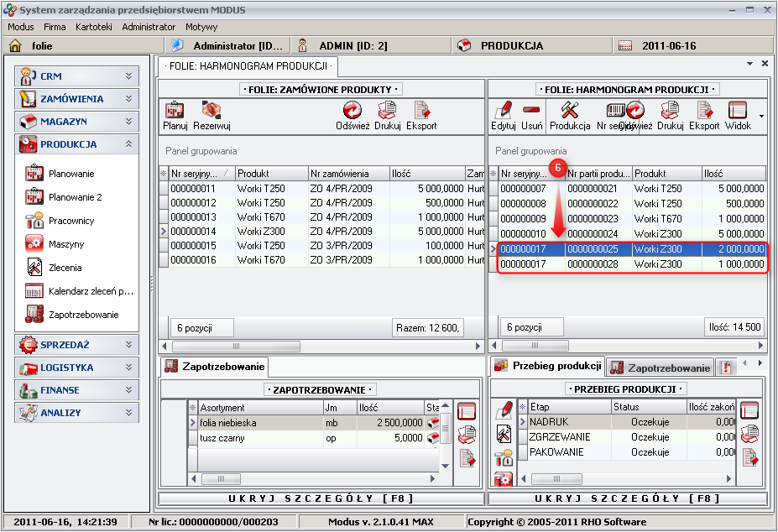Open the Produkcja hammer tool icon
Image resolution: width=778 pixels, height=532 pixels.
point(570,116)
